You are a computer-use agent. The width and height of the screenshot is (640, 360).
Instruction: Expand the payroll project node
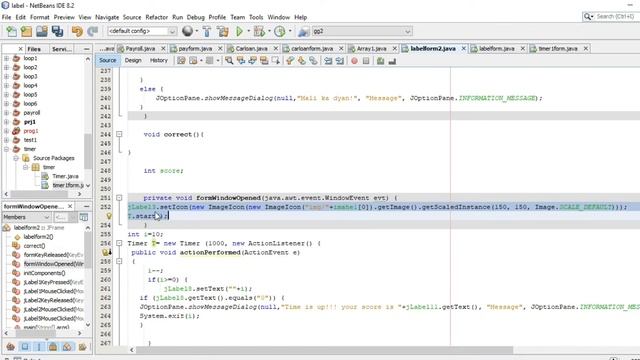point(7,113)
